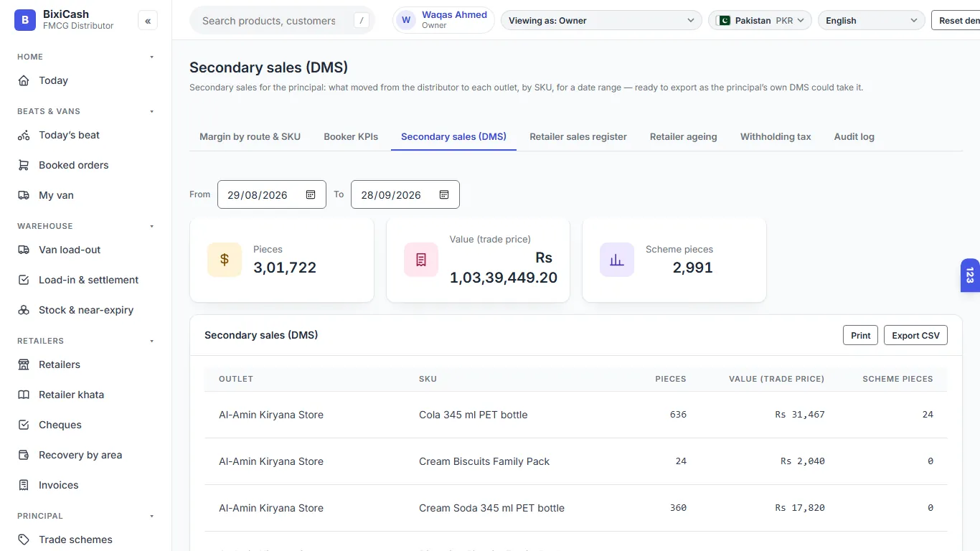Click the Today's beat scooter icon
This screenshot has width=980, height=551.
tap(24, 135)
